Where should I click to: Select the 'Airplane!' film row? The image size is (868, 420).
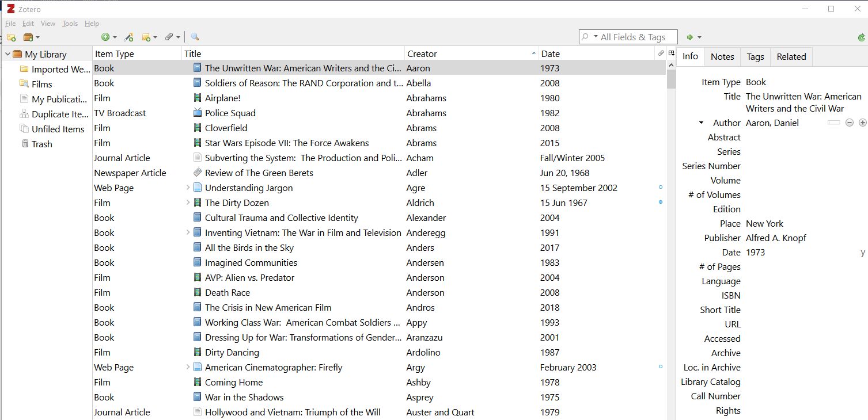(379, 98)
